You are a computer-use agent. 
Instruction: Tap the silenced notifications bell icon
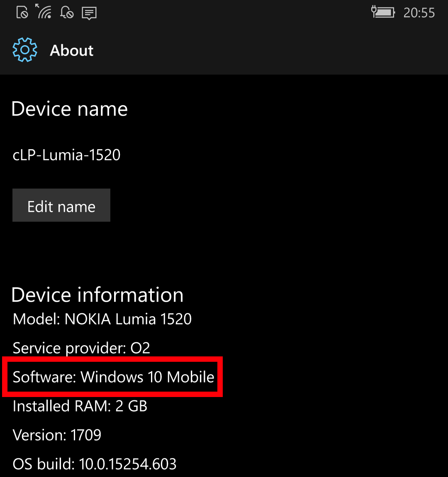click(x=66, y=12)
